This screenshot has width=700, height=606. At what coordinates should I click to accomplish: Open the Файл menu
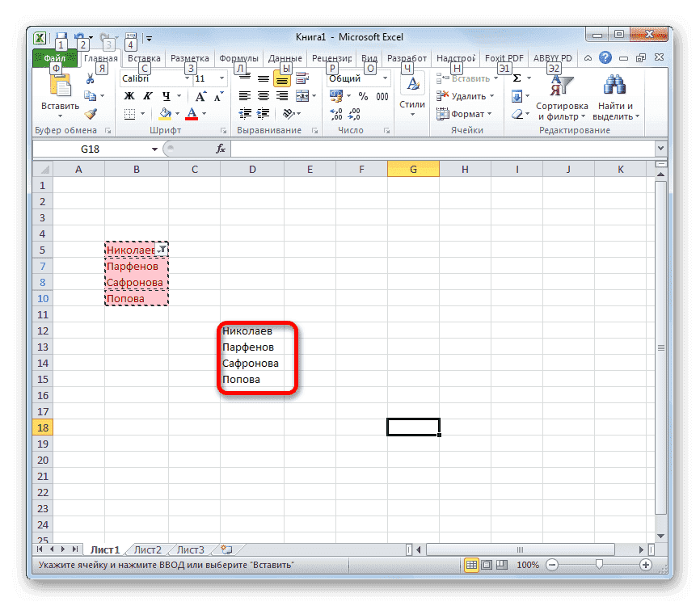click(54, 57)
